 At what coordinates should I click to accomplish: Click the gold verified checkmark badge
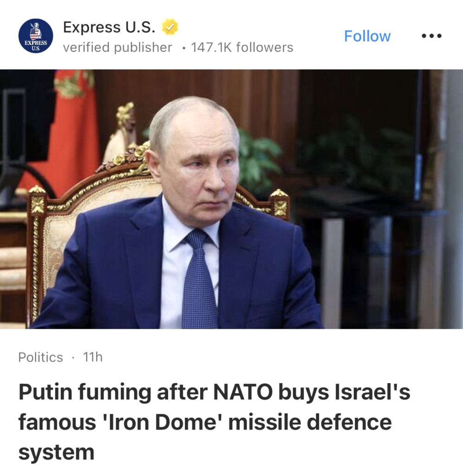pyautogui.click(x=170, y=27)
